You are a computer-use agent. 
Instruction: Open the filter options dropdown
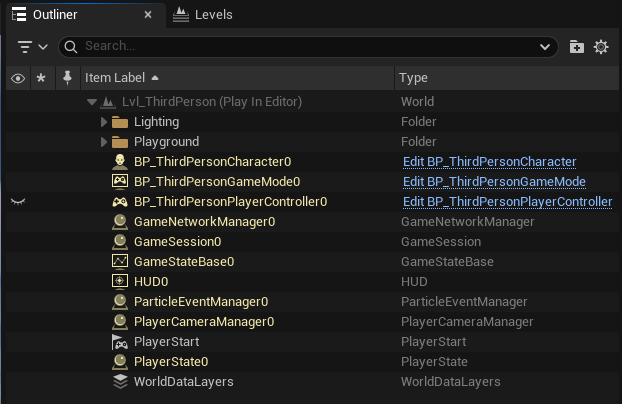(x=32, y=47)
